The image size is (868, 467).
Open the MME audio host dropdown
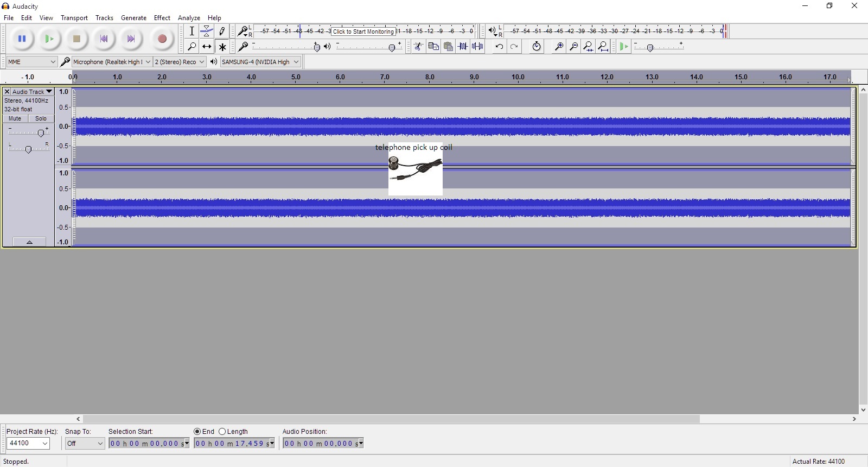pyautogui.click(x=32, y=62)
